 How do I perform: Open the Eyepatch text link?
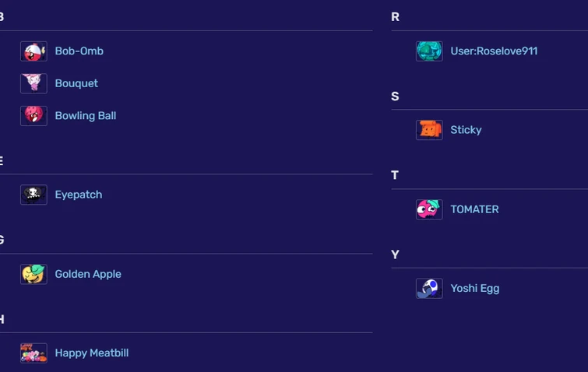[x=78, y=195]
